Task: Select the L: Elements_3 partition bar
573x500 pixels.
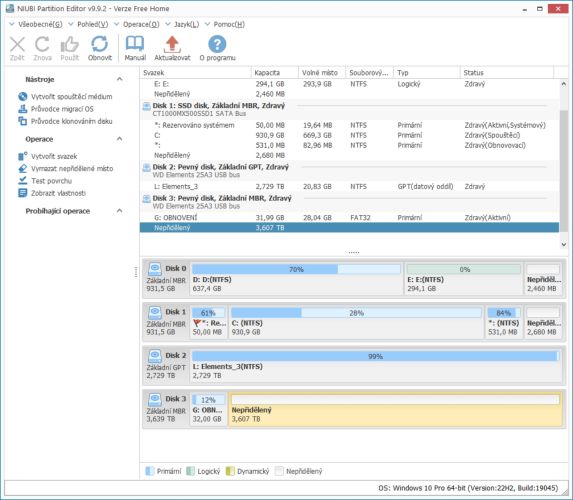Action: point(376,365)
